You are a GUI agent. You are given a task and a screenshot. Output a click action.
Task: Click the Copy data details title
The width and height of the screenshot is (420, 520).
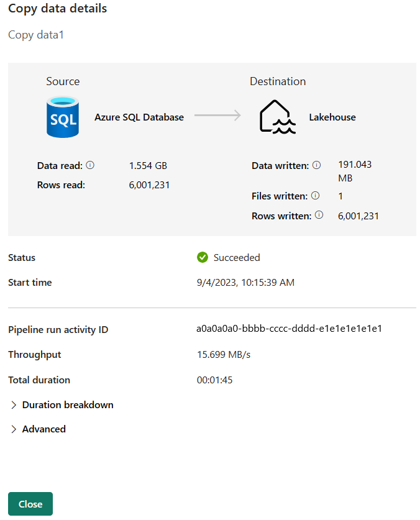pyautogui.click(x=57, y=8)
